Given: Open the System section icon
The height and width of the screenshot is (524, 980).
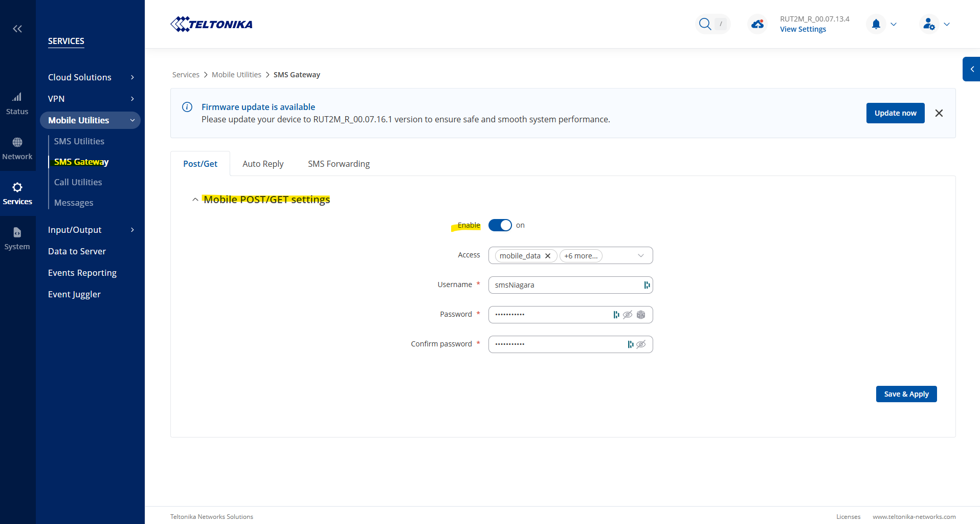Looking at the screenshot, I should pos(17,233).
